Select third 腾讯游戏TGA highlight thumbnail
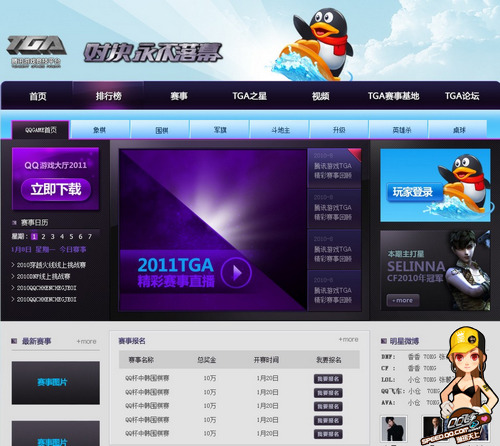 pyautogui.click(x=334, y=250)
